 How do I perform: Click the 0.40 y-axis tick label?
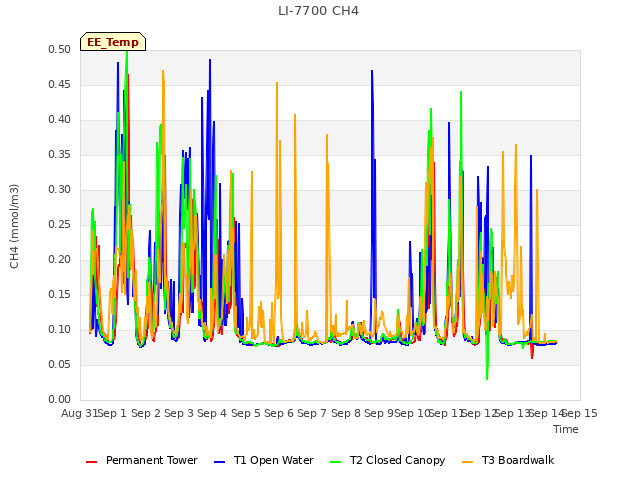[x=60, y=120]
